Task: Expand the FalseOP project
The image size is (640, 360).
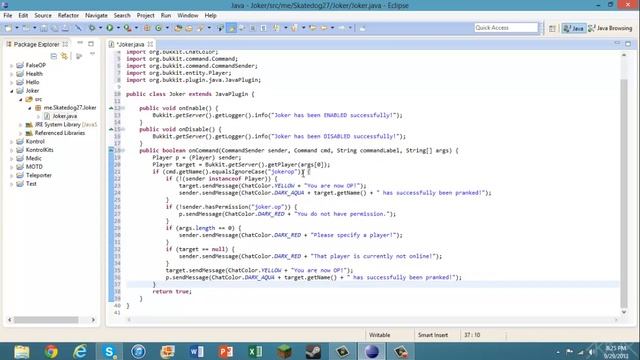Action: coord(11,65)
